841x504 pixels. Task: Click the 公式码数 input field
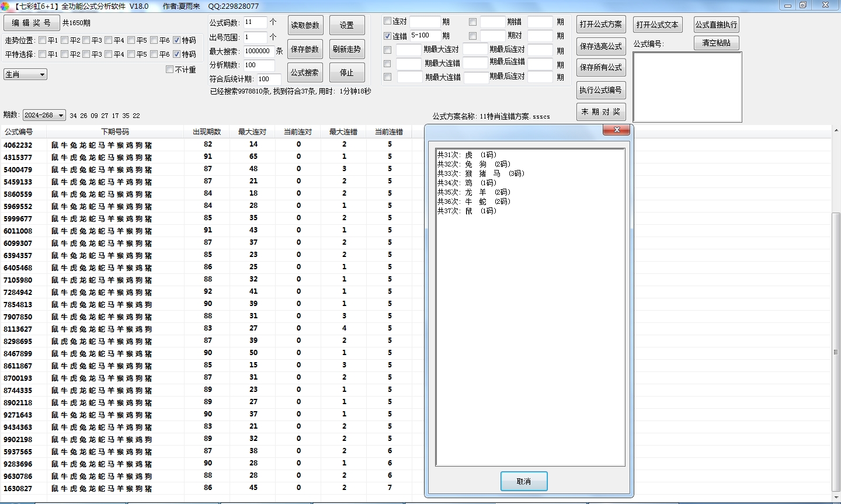click(255, 22)
